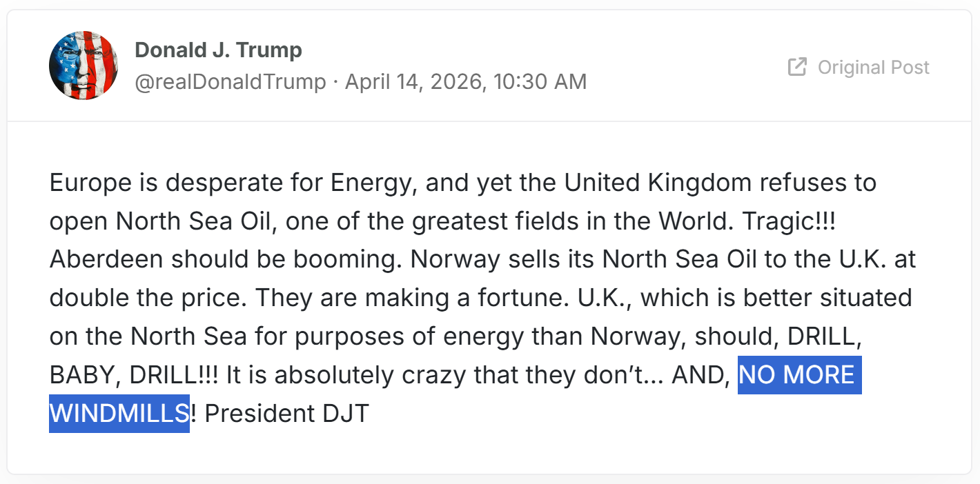Screen dimensions: 980x484
Task: Open the Donald J. Trump display name
Action: pyautogui.click(x=218, y=50)
